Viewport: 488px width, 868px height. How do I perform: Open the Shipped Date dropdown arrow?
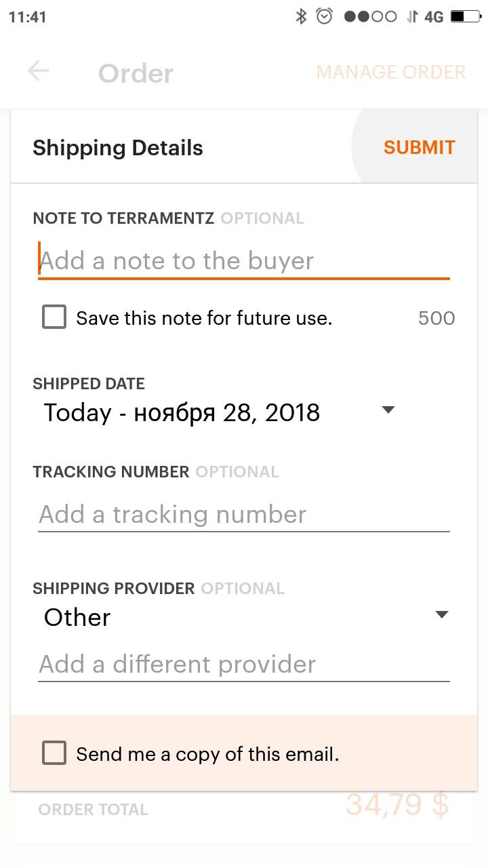pyautogui.click(x=388, y=410)
